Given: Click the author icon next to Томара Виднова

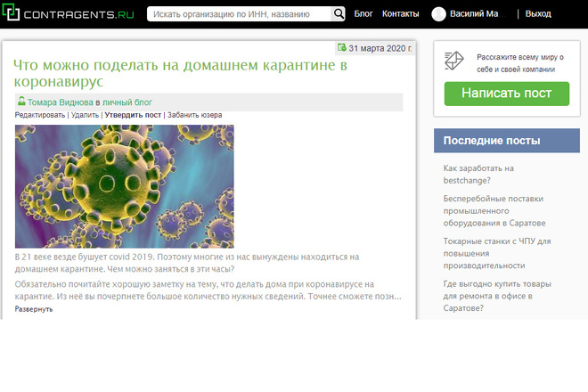Looking at the screenshot, I should pyautogui.click(x=21, y=101).
